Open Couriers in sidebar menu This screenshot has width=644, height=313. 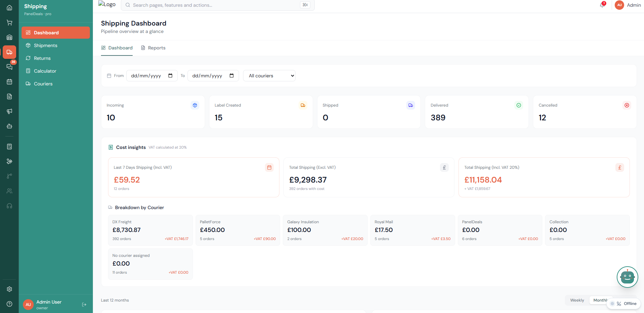56,84
